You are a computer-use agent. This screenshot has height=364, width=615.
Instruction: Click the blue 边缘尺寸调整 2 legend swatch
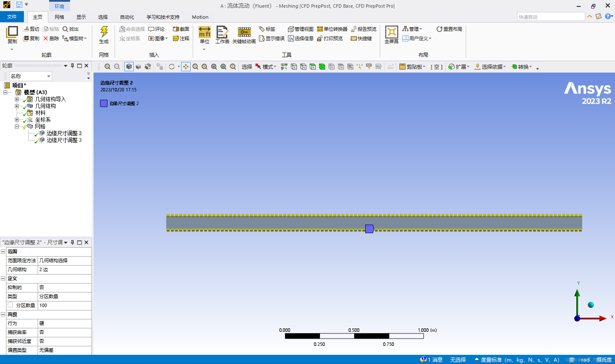click(x=104, y=103)
